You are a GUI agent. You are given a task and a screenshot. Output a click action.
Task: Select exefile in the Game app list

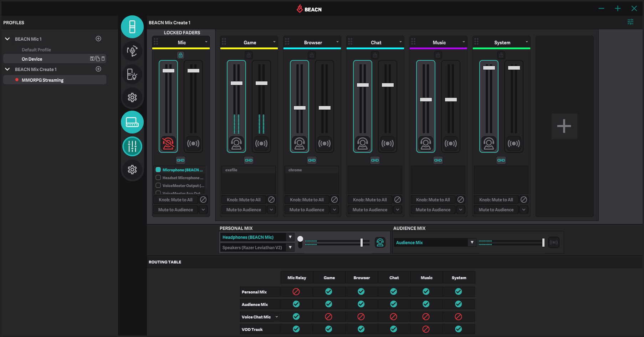pos(249,170)
